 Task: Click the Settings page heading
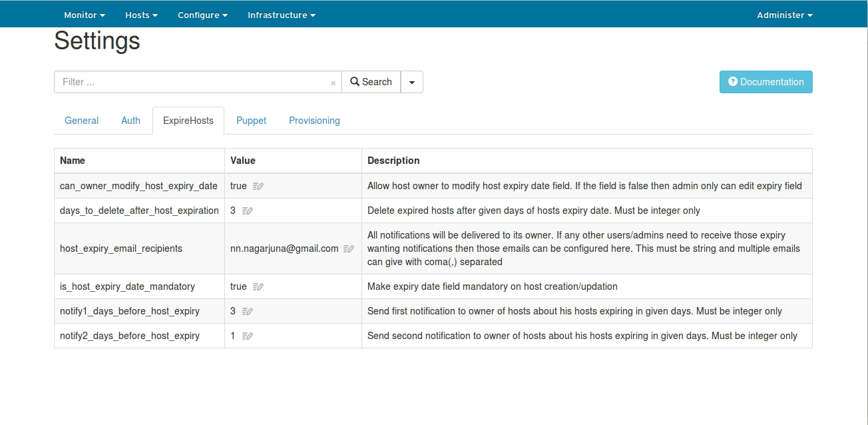(x=97, y=41)
